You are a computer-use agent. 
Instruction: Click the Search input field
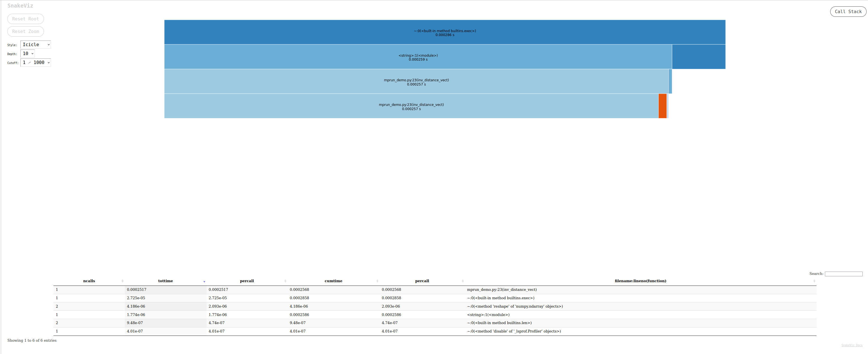[843, 274]
